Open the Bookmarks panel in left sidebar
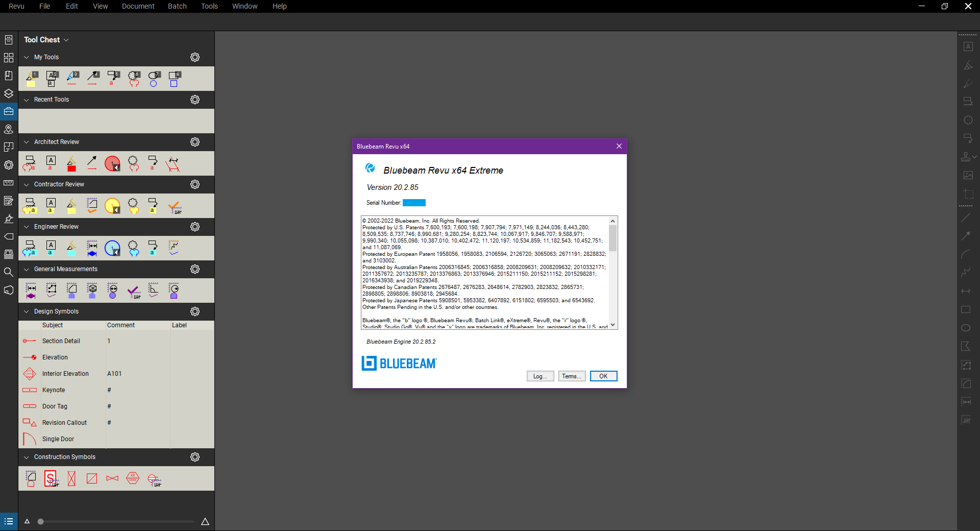 9,76
